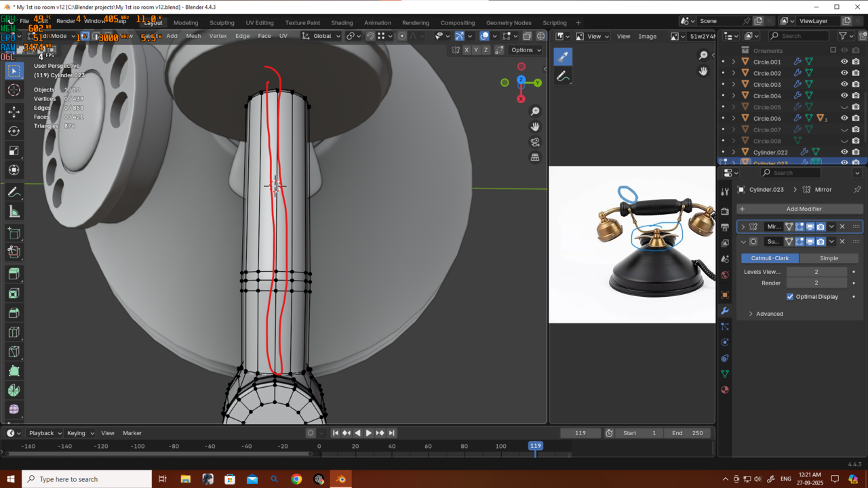Open the Mesh menu
This screenshot has width=868, height=488.
pos(193,36)
